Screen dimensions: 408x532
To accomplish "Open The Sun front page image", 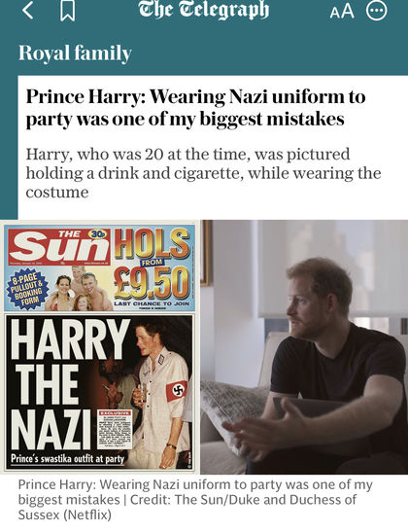I will [x=100, y=347].
